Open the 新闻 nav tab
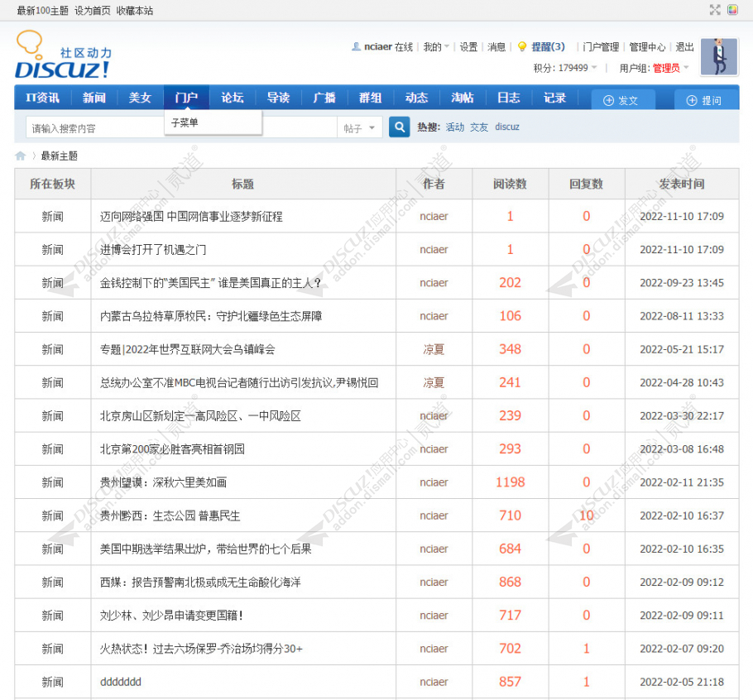 (x=94, y=98)
